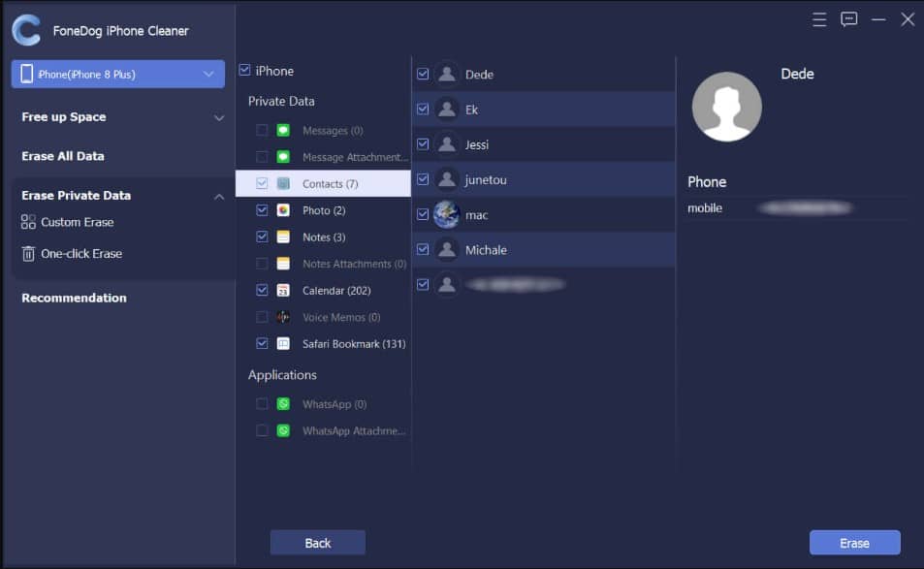Image resolution: width=924 pixels, height=569 pixels.
Task: Uncheck the junetou contact checkbox
Action: point(423,179)
